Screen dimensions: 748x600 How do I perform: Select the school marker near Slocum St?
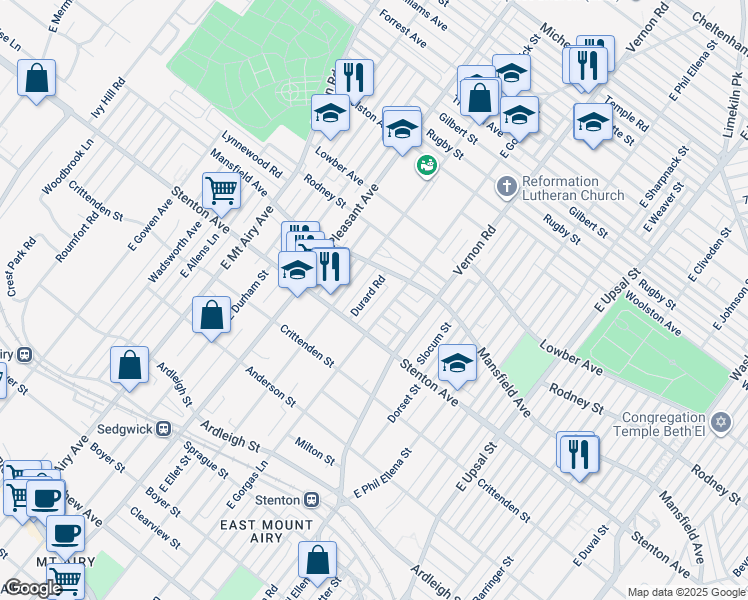coord(457,363)
